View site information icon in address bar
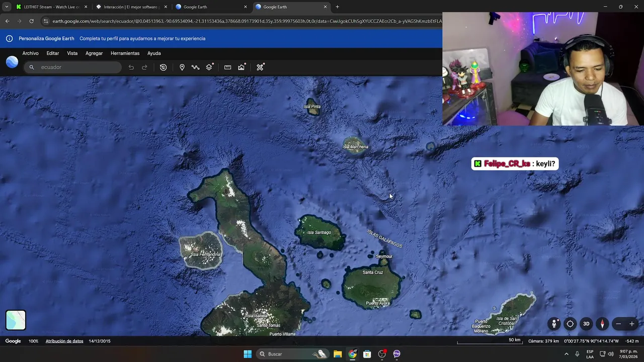Screen dimensions: 644x362 point(46,21)
